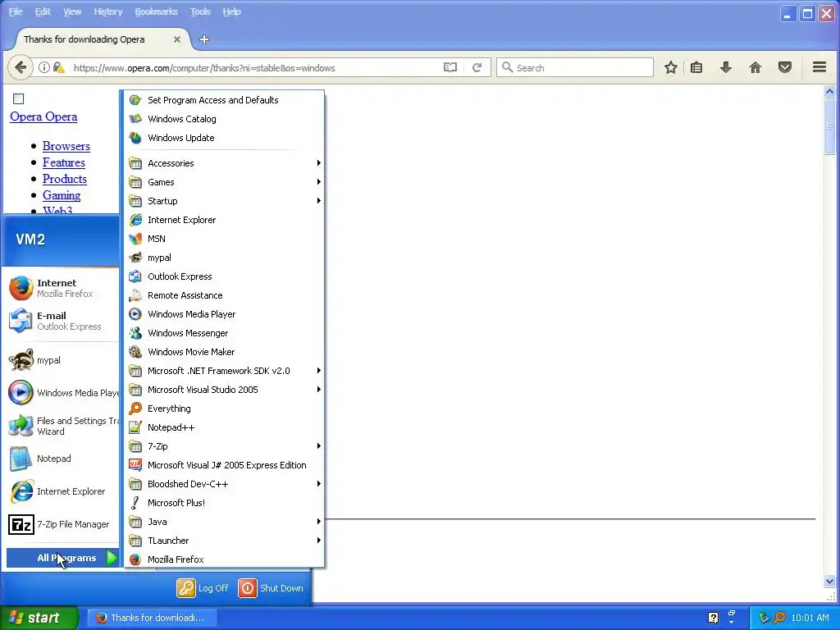Screen dimensions: 840x630
Task: Click the Firefox taskbar button
Action: [152, 618]
